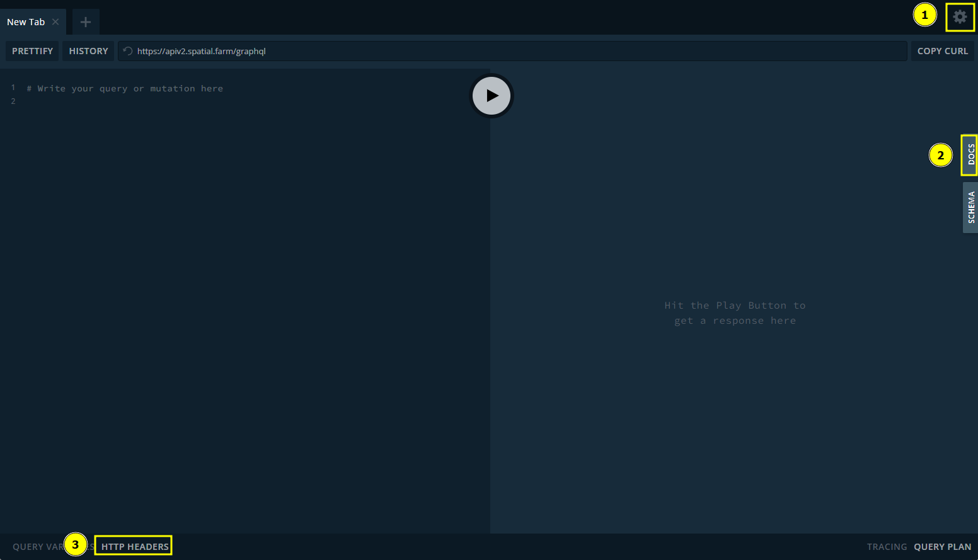The image size is (978, 560).
Task: Open the QUERY VARIABLES editor
Action: [x=37, y=546]
